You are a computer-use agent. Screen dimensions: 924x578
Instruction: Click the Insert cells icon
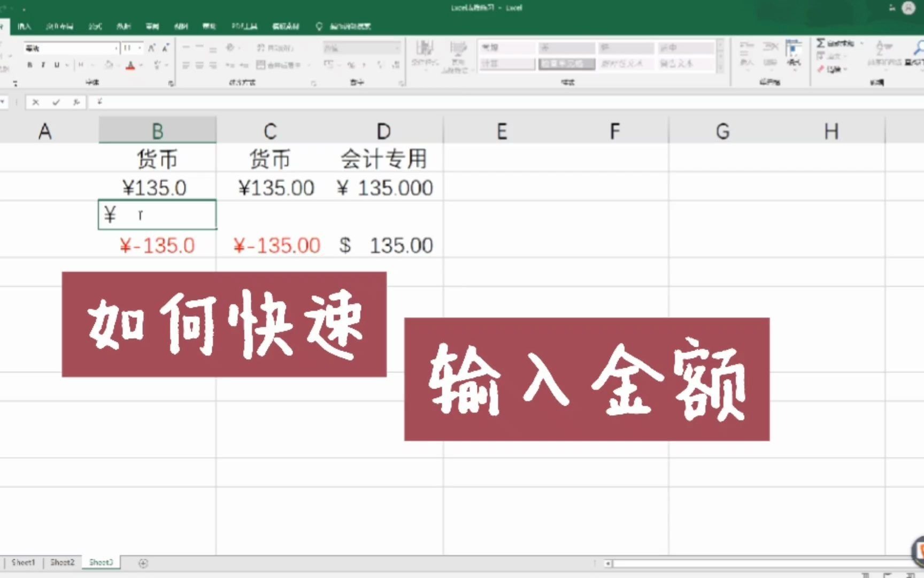(x=747, y=54)
